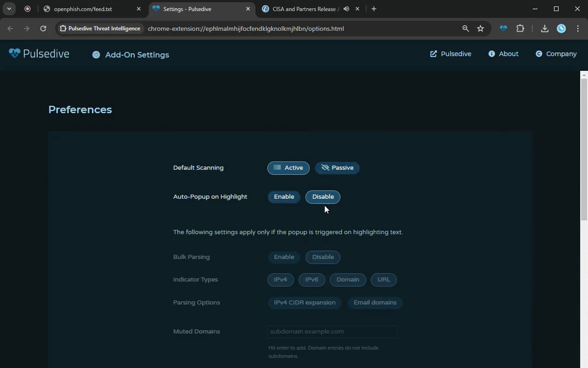Click the scrollbar up arrow
This screenshot has width=588, height=368.
tap(584, 75)
